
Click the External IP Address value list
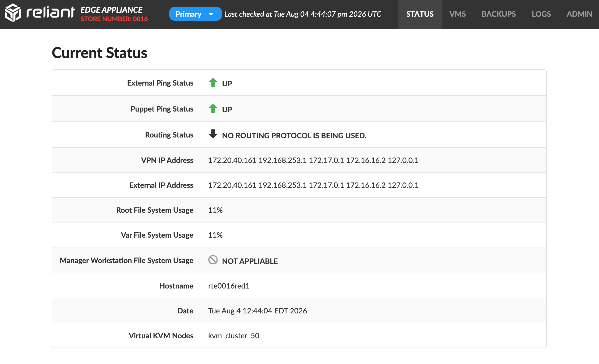pyautogui.click(x=313, y=185)
